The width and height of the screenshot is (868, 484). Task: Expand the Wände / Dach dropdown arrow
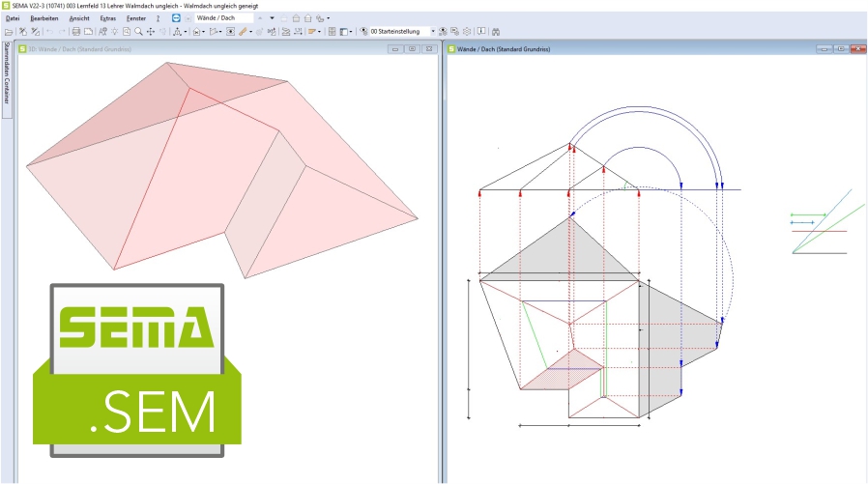(272, 18)
